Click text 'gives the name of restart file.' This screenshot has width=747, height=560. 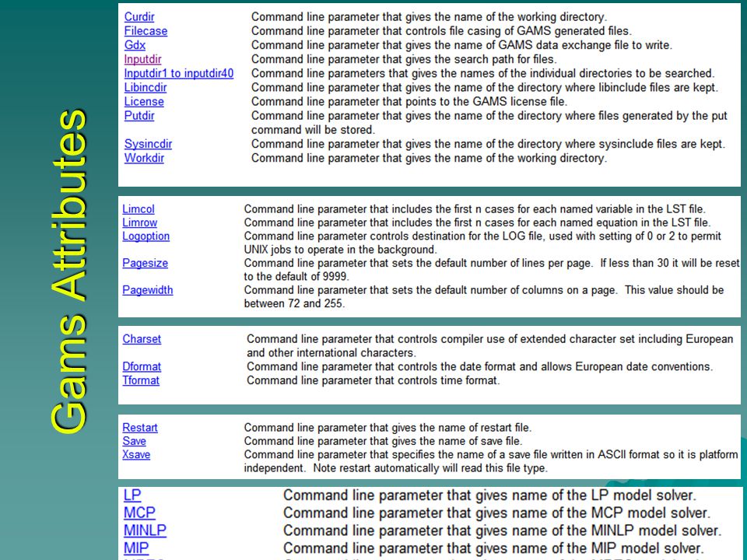[x=460, y=428]
